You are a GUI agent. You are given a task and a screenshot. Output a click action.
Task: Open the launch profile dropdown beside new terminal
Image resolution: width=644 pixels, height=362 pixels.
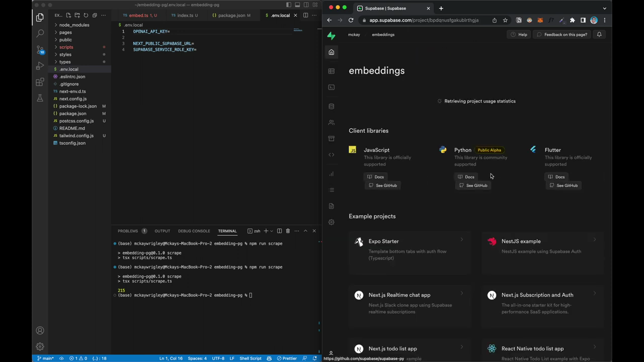coord(271,231)
